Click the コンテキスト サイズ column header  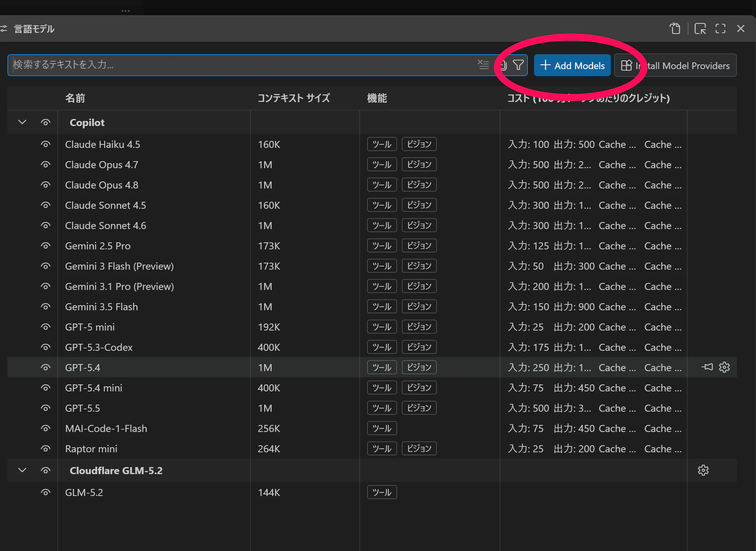[294, 98]
